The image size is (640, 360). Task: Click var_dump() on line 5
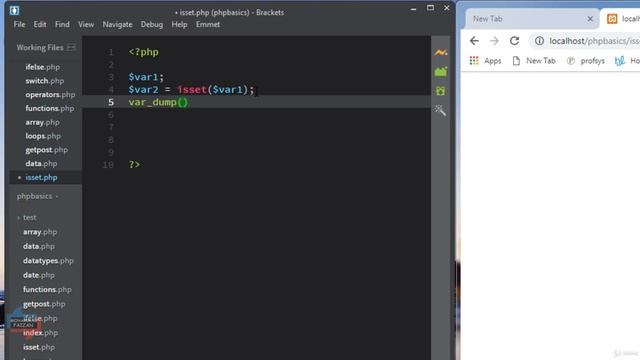[158, 102]
